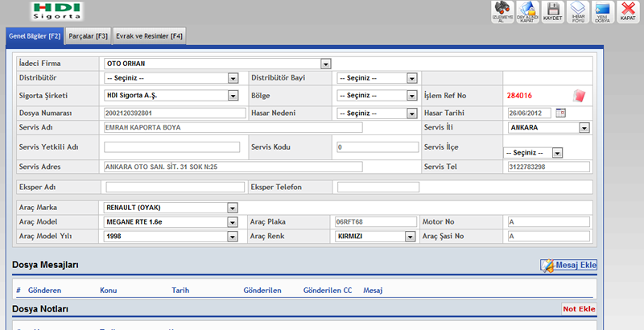644x330 pixels.
Task: Open the İhbar Föyü icon
Action: pos(577,12)
